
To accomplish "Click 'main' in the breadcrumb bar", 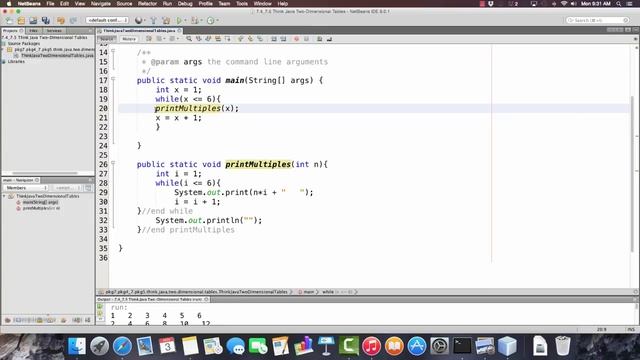I will tap(309, 292).
